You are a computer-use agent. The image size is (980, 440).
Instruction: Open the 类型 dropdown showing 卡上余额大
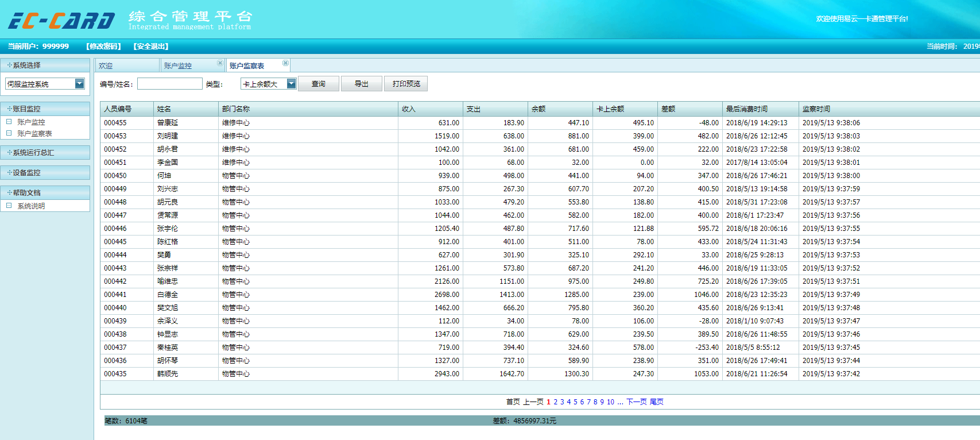coord(291,84)
